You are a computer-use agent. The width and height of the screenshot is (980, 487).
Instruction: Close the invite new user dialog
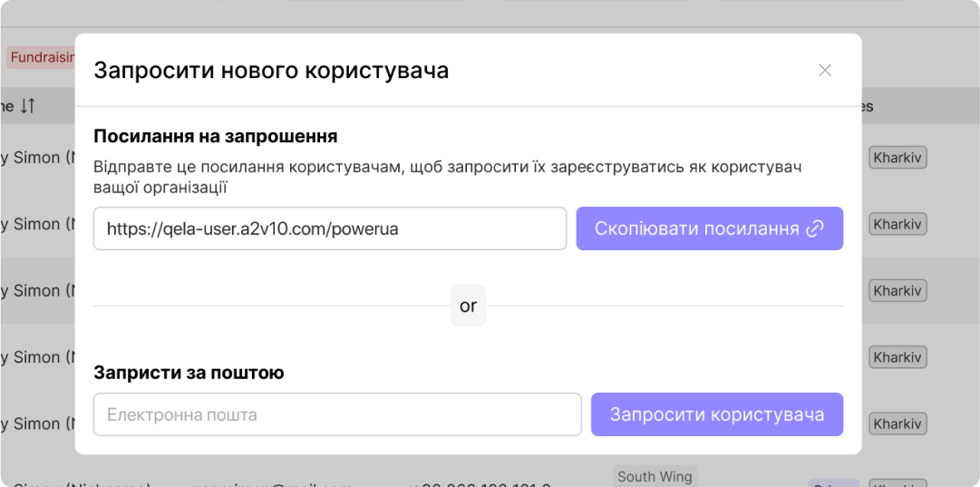(x=825, y=71)
